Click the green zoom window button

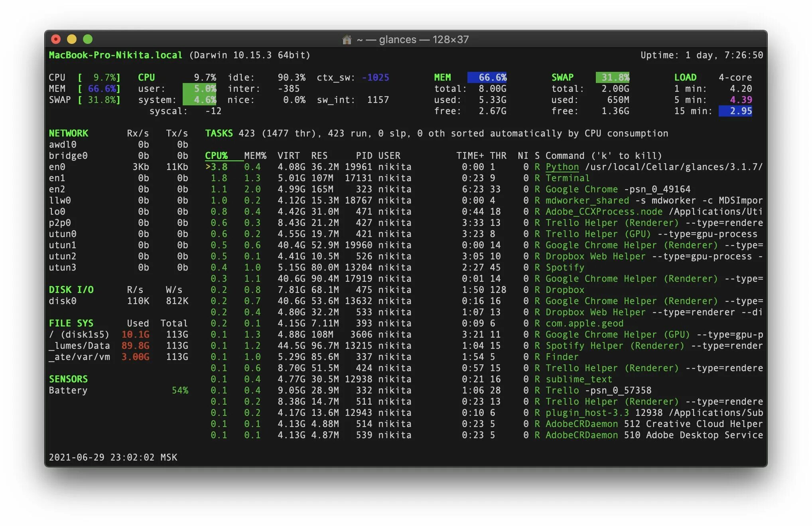(x=88, y=39)
